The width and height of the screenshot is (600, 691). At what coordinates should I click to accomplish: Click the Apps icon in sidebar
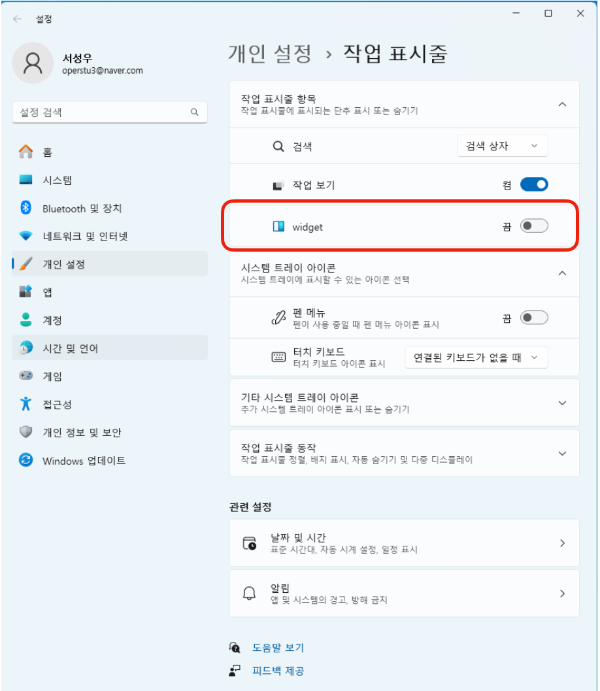tap(26, 291)
